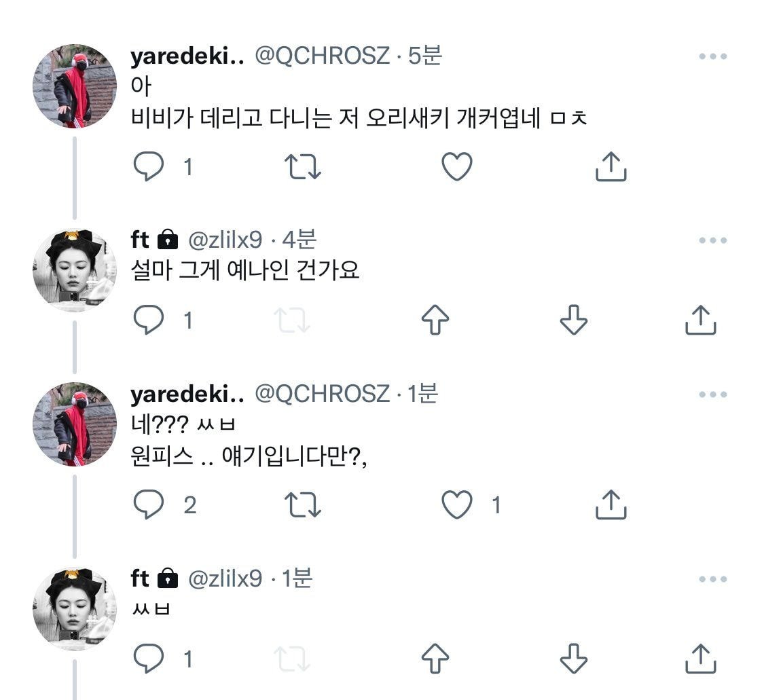764x700 pixels.
Task: Like the first tweet about the duck
Action: (x=456, y=166)
